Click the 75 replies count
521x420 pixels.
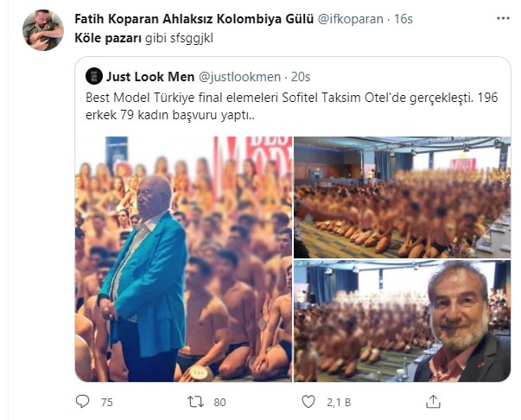pyautogui.click(x=106, y=403)
